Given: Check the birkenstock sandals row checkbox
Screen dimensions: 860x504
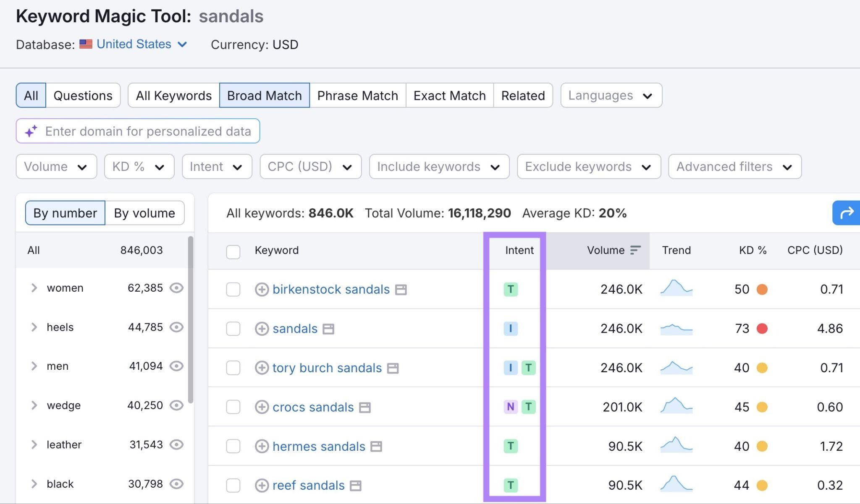Looking at the screenshot, I should tap(233, 290).
